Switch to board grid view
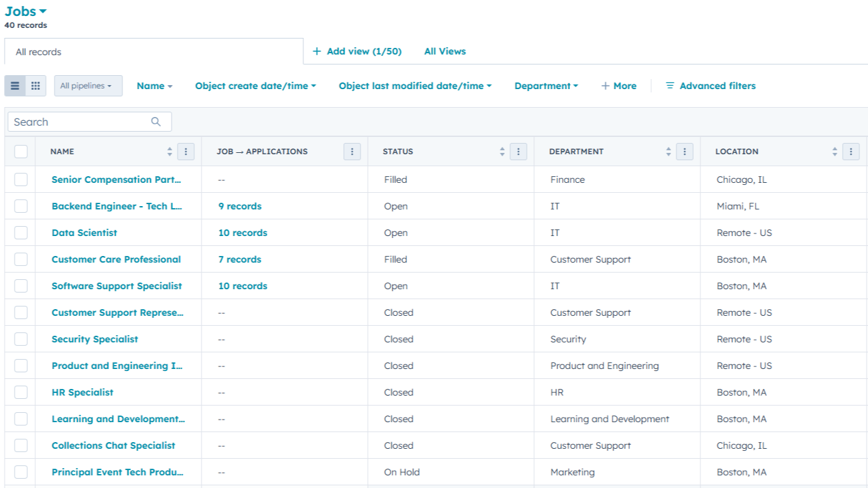 coord(36,86)
